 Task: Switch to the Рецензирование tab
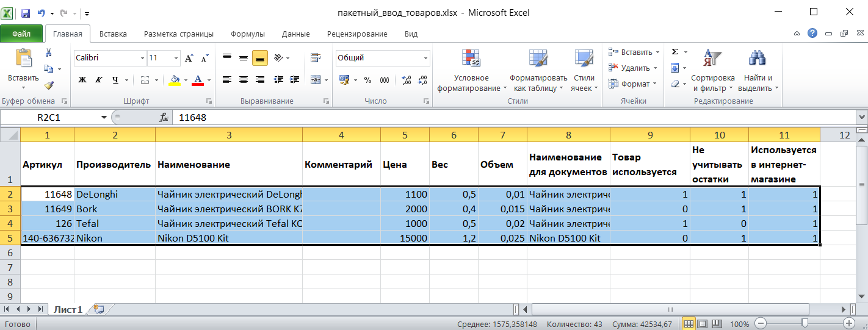[357, 34]
